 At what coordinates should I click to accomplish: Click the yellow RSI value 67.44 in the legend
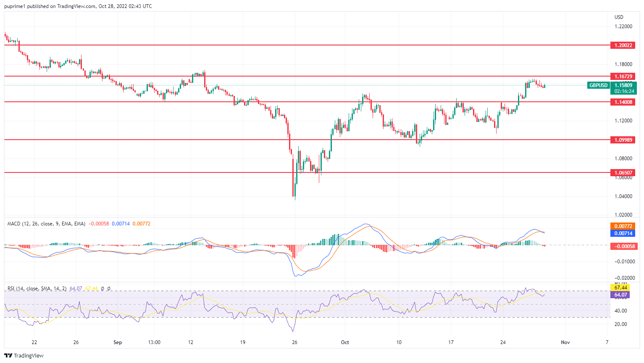tap(91, 289)
